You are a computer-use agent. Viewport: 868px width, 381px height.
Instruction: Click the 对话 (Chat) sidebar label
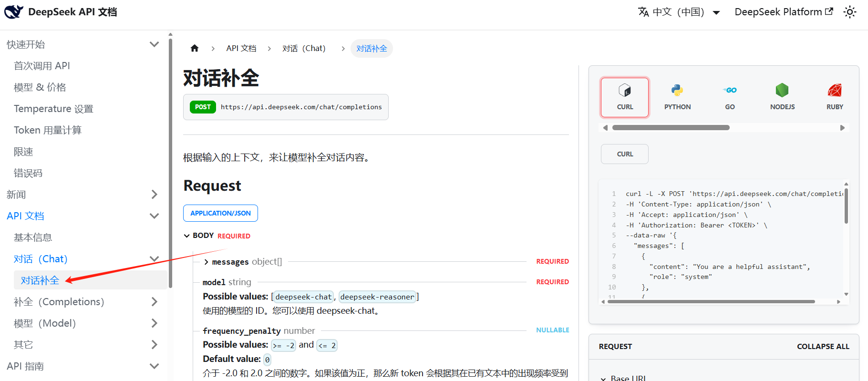pyautogui.click(x=41, y=259)
